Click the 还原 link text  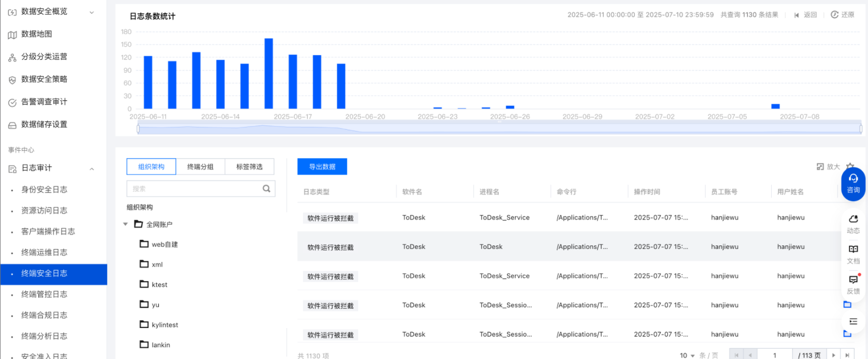(x=848, y=15)
